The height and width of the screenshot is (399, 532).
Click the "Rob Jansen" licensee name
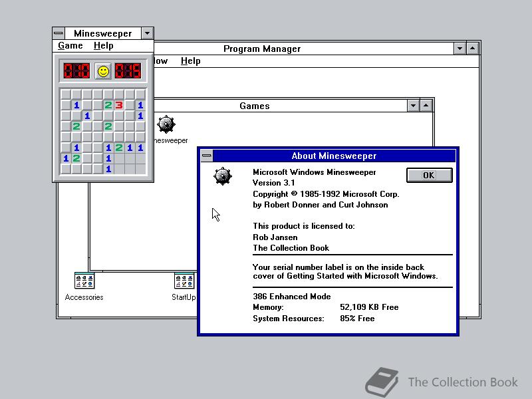coord(275,237)
